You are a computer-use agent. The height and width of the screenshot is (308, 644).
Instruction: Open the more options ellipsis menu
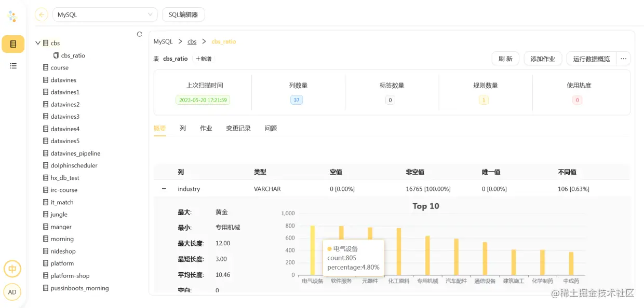coord(624,59)
